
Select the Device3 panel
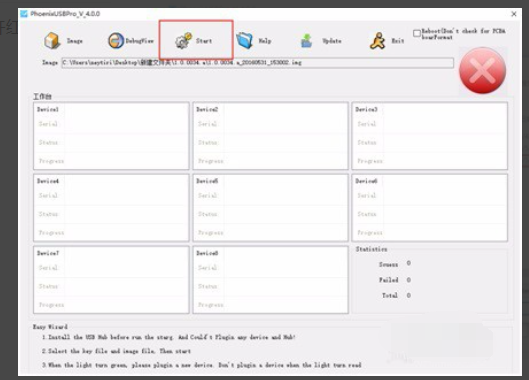coord(430,136)
